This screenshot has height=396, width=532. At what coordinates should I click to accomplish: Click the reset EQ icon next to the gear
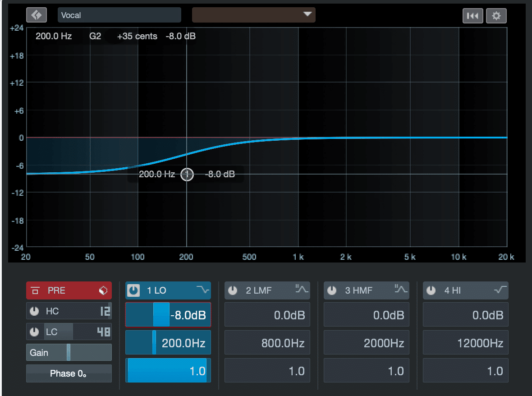coord(472,15)
